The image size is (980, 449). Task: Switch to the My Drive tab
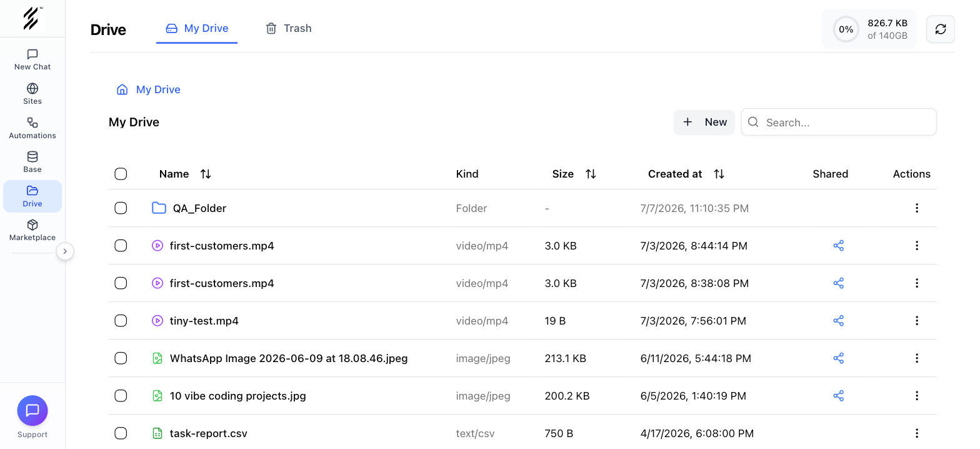(x=197, y=29)
